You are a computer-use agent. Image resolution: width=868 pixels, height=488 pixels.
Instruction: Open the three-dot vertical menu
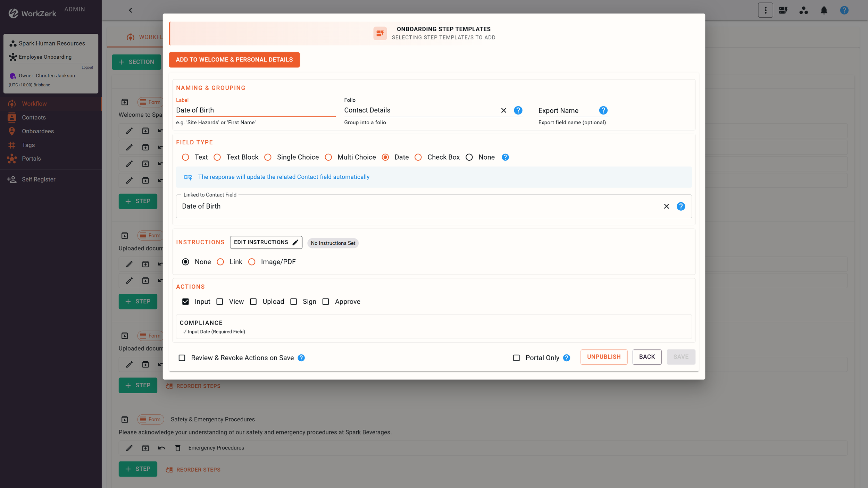[x=765, y=10]
